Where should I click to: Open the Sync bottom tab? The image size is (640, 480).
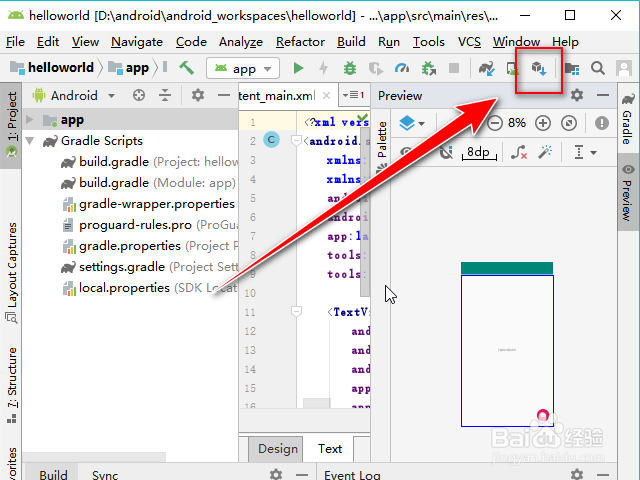[x=105, y=474]
